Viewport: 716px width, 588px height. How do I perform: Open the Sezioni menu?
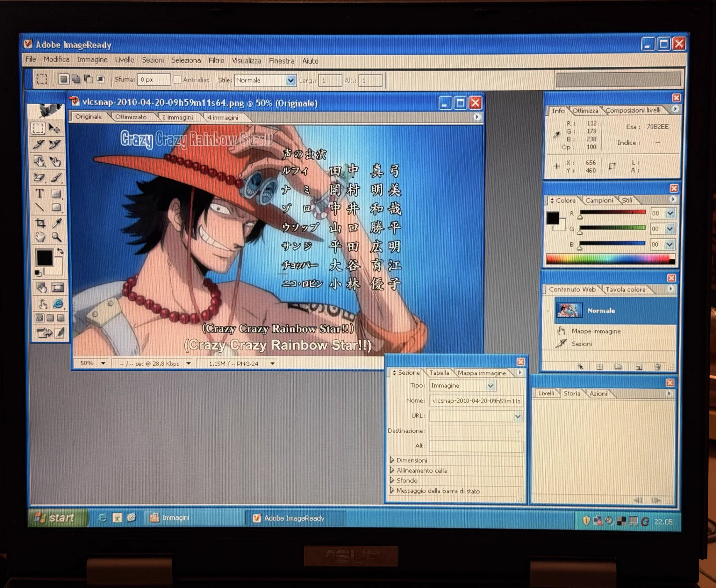pos(153,60)
